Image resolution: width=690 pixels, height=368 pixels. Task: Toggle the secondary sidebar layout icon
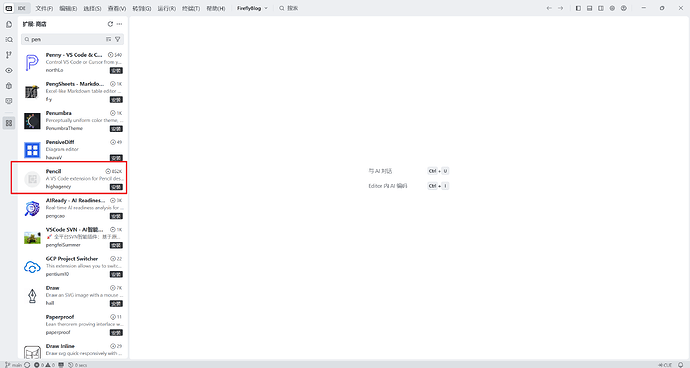click(601, 8)
